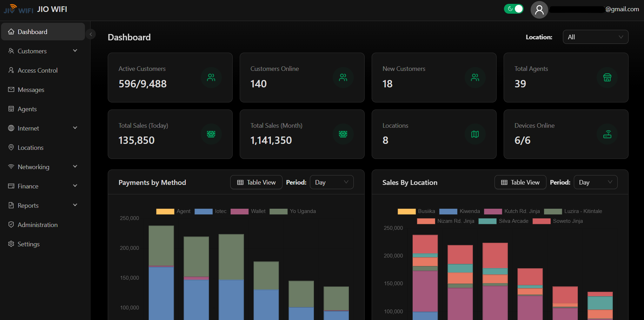Viewport: 644px width, 320px height.
Task: Click the Customers sidebar icon
Action: coord(11,51)
